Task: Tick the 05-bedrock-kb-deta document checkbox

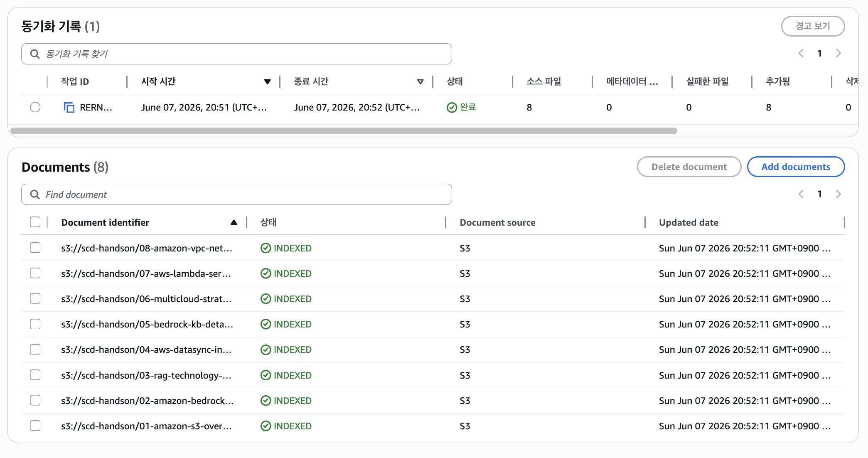Action: pyautogui.click(x=35, y=324)
